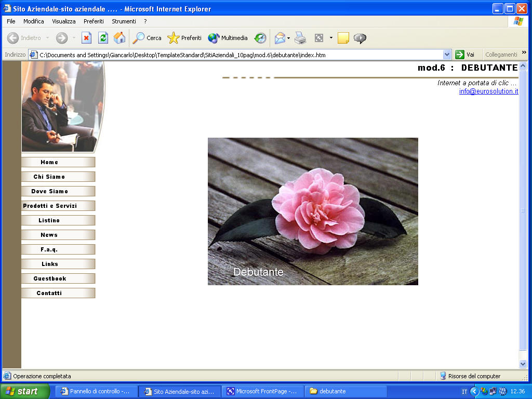Click the pink Debutante flower image
532x399 pixels.
(313, 211)
